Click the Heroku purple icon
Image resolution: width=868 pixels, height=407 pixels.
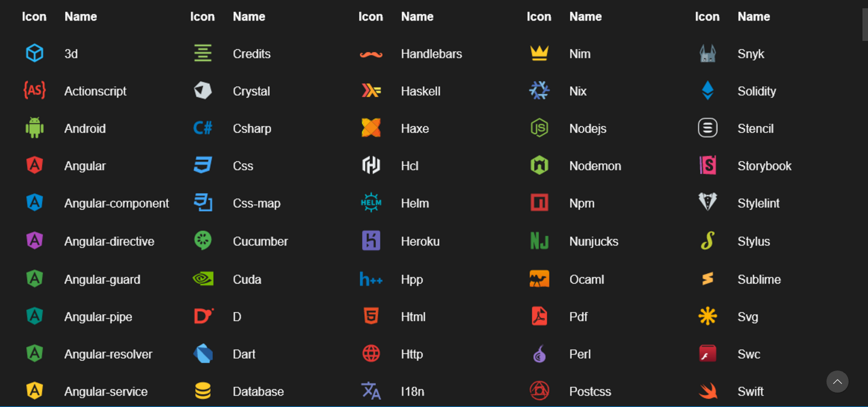tap(371, 241)
